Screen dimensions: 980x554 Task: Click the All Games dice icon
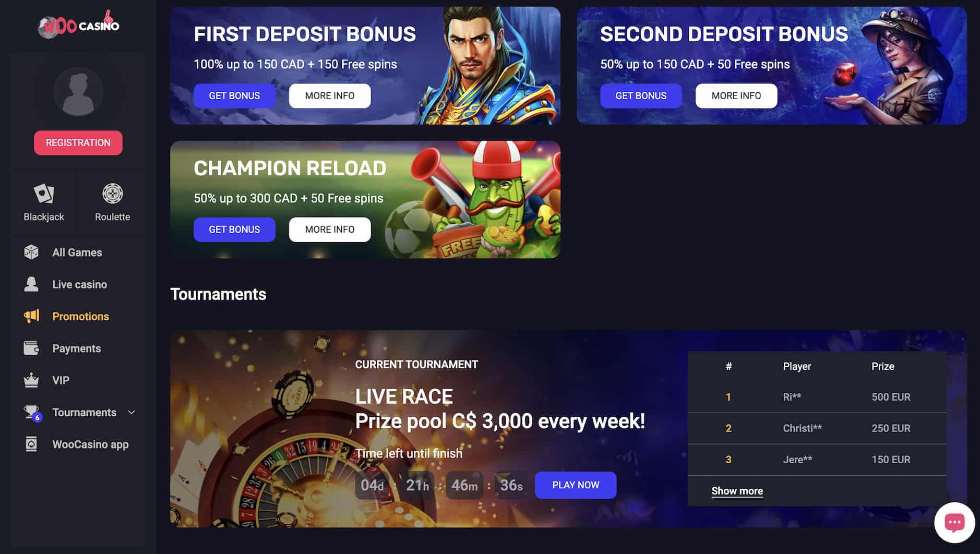pyautogui.click(x=31, y=252)
